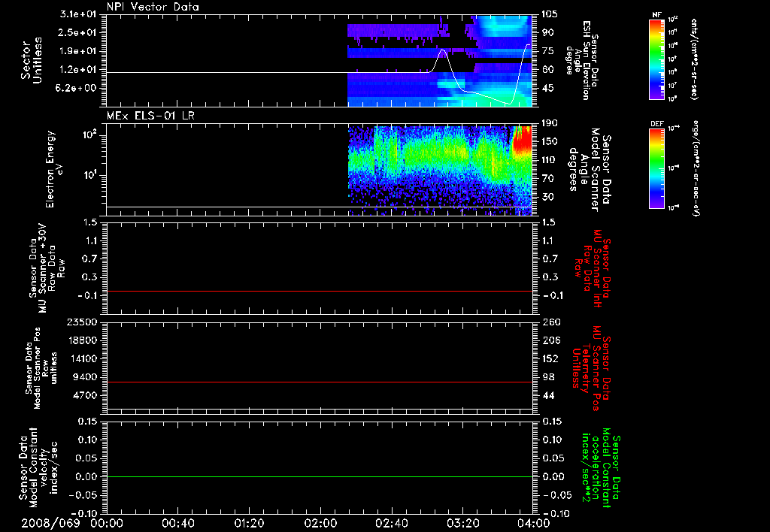Click the '00:00' time tick label
The image size is (770, 532).
(107, 523)
